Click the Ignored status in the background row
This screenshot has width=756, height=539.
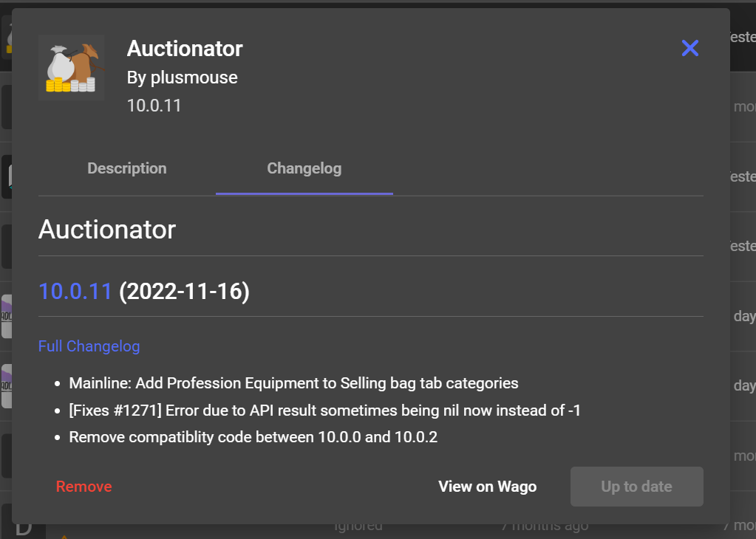[358, 525]
